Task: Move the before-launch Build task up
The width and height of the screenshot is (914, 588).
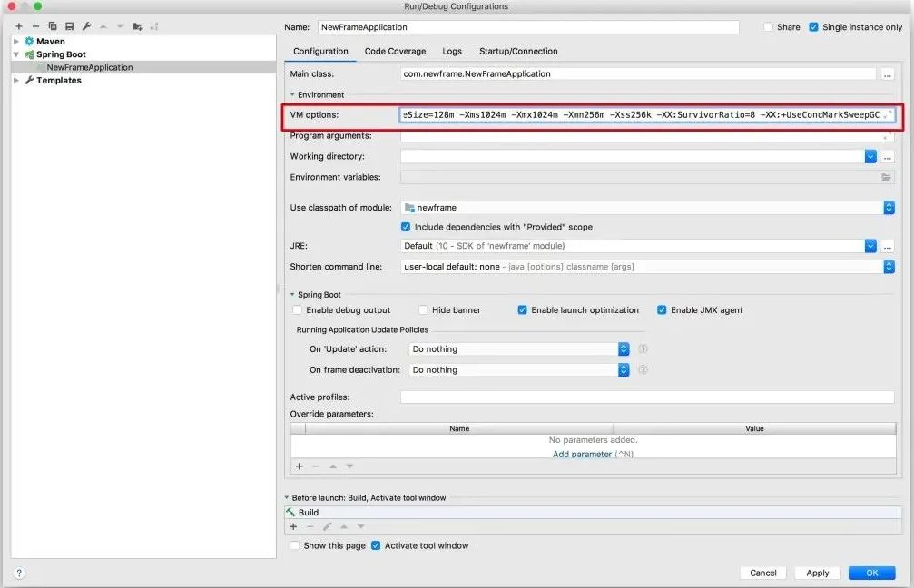Action: click(x=344, y=526)
